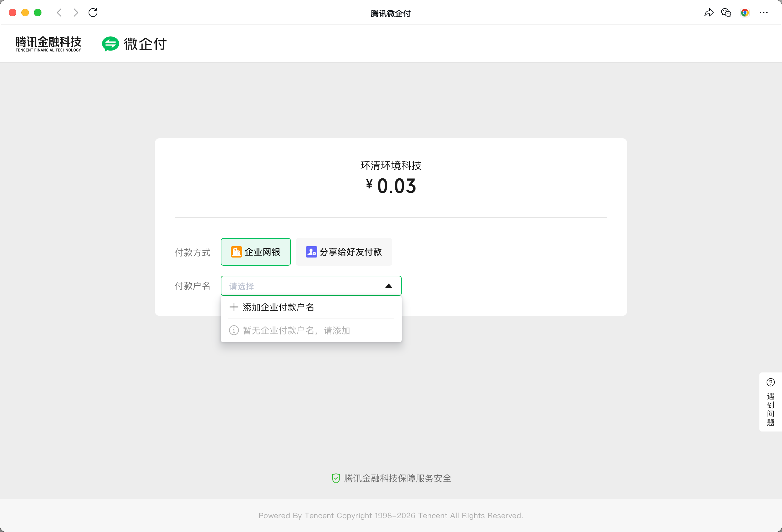Screen dimensions: 782x532
Task: Click the plus icon before 添加企业付款户名
Action: pyautogui.click(x=234, y=307)
